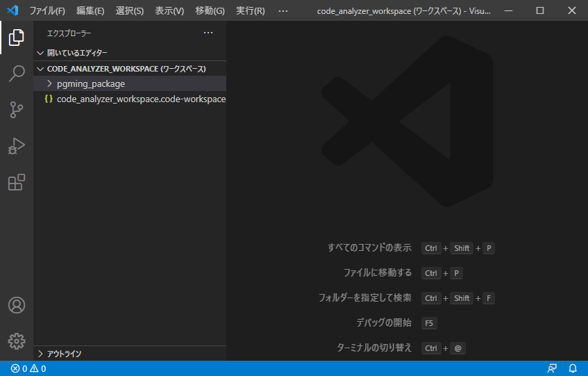Click the window title code_analyzer_workspace
Screen dimensions: 588x376
pyautogui.click(x=403, y=11)
